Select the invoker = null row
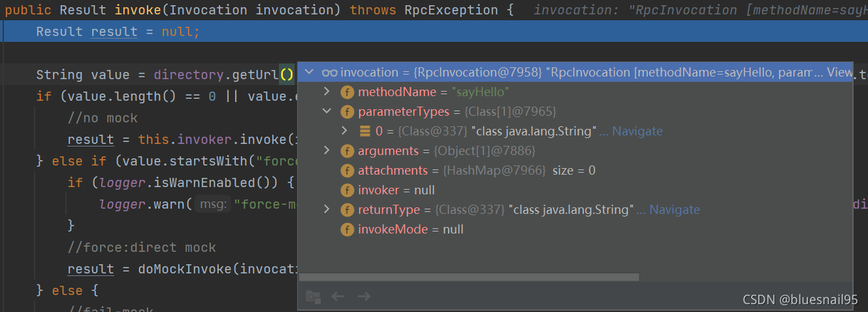This screenshot has height=312, width=868. [x=575, y=190]
